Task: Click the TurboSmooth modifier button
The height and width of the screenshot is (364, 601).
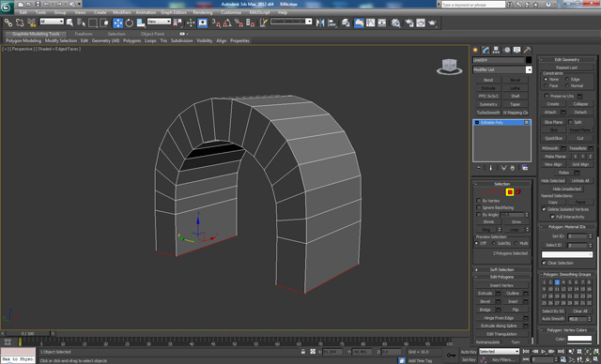Action: [488, 113]
